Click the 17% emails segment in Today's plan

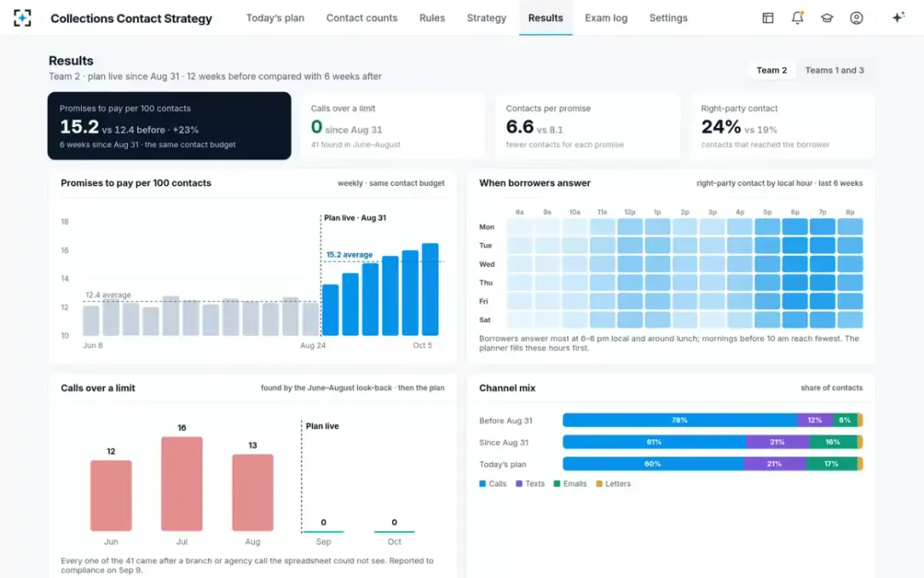(x=832, y=464)
